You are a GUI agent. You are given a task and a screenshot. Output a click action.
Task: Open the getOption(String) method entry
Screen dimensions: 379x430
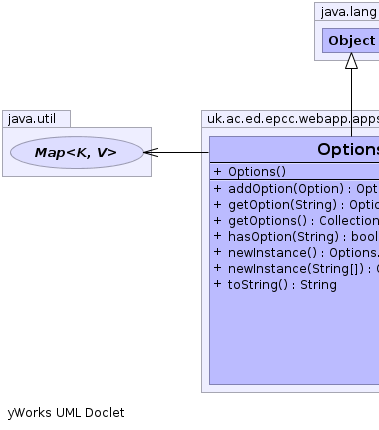[303, 205]
